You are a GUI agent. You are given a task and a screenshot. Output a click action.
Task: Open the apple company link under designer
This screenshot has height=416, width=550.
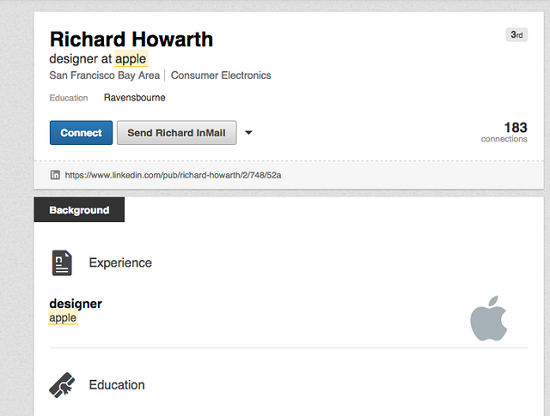(x=63, y=318)
